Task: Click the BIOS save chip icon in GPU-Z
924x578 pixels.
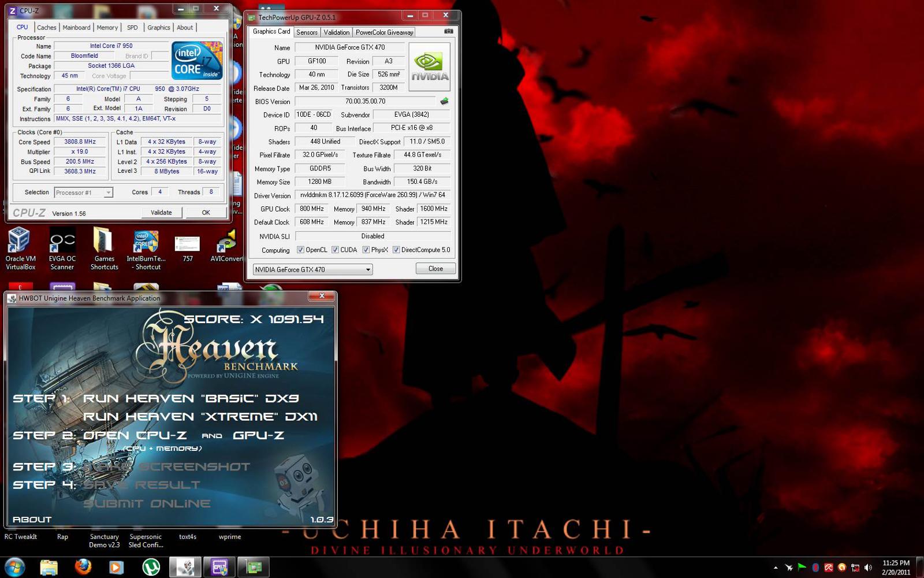Action: (444, 101)
